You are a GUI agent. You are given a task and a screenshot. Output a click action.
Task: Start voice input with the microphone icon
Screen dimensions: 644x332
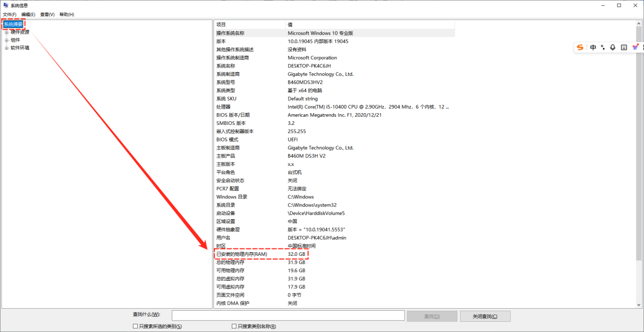[612, 47]
